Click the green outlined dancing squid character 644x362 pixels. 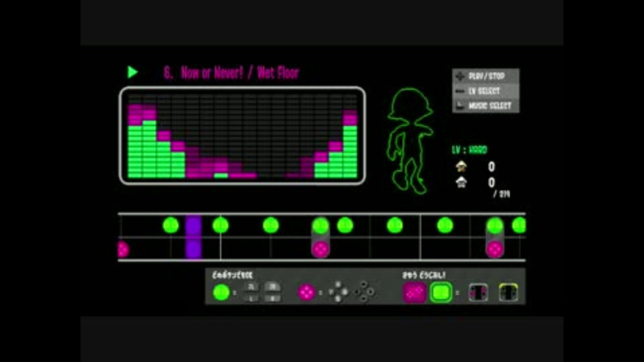point(411,141)
